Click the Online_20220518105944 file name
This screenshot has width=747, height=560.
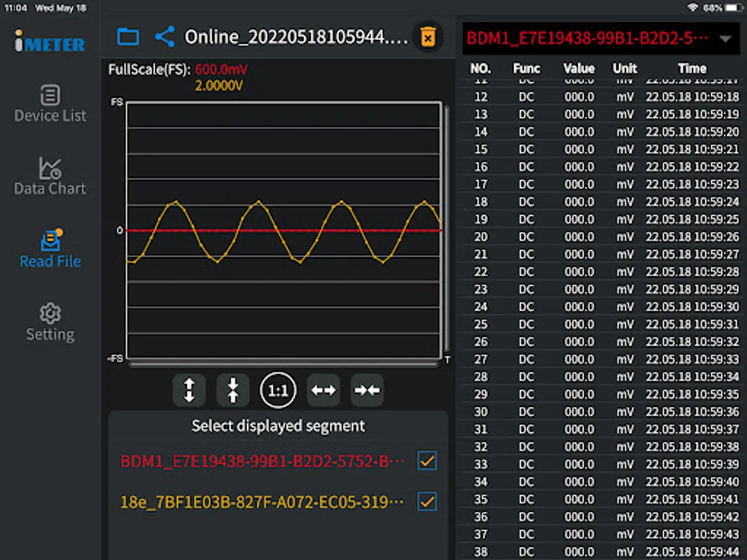[x=296, y=37]
